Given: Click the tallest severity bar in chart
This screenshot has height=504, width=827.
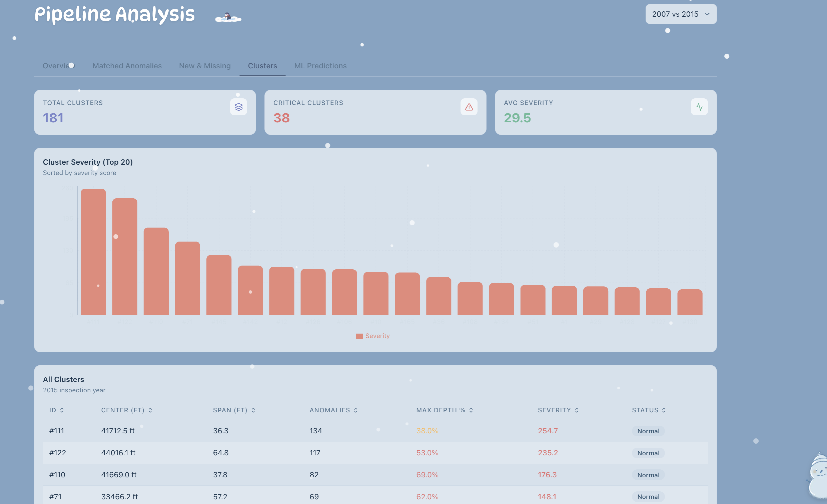Looking at the screenshot, I should pyautogui.click(x=93, y=252).
